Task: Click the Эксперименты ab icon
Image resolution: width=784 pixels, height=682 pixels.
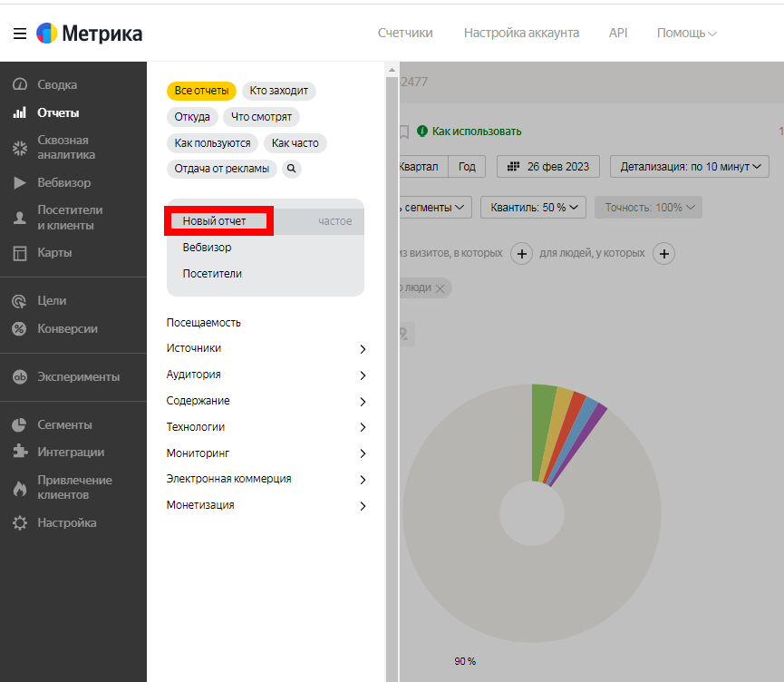Action: click(20, 376)
